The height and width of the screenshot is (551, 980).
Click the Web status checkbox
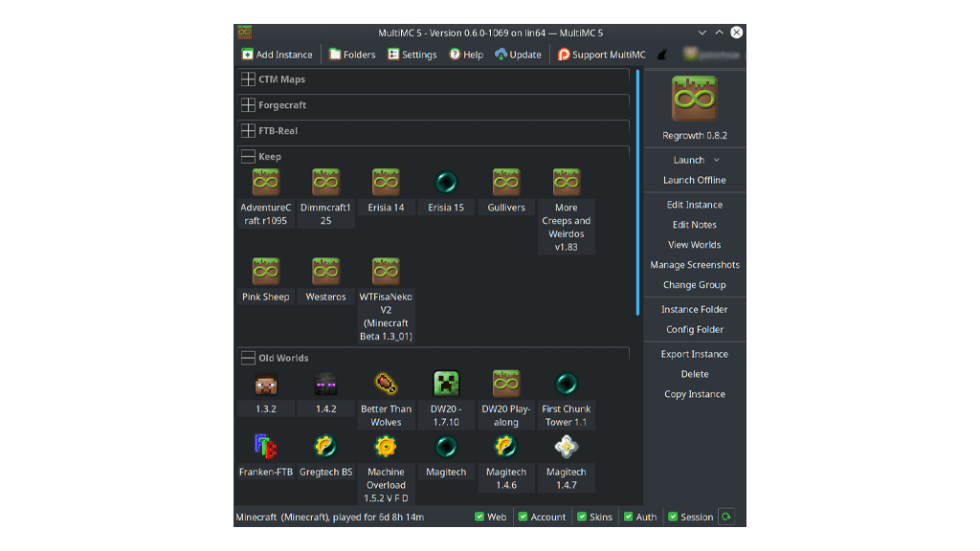click(479, 517)
